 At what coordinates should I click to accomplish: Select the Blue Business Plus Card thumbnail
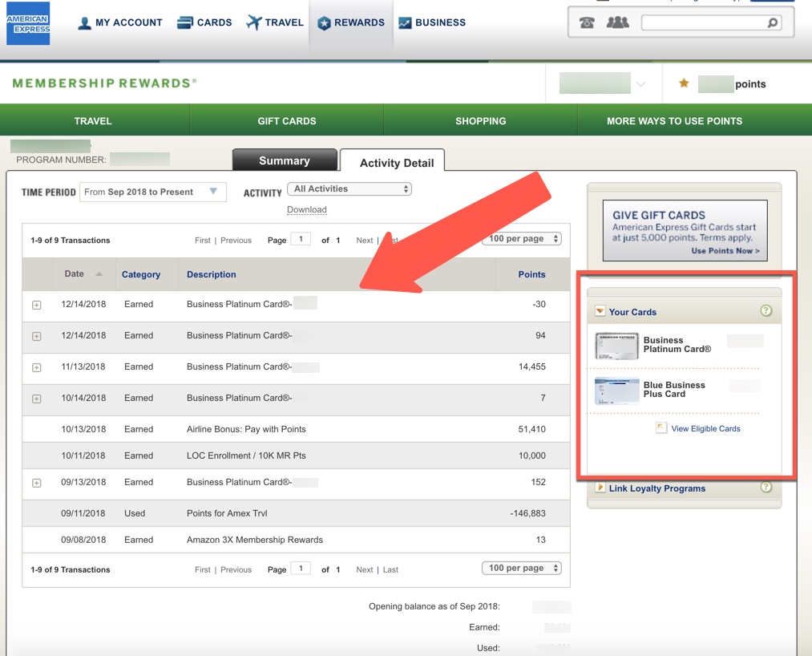pyautogui.click(x=616, y=391)
